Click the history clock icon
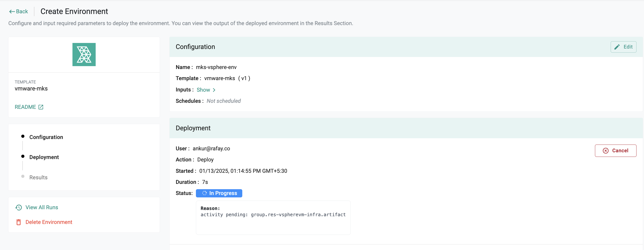 coord(19,207)
